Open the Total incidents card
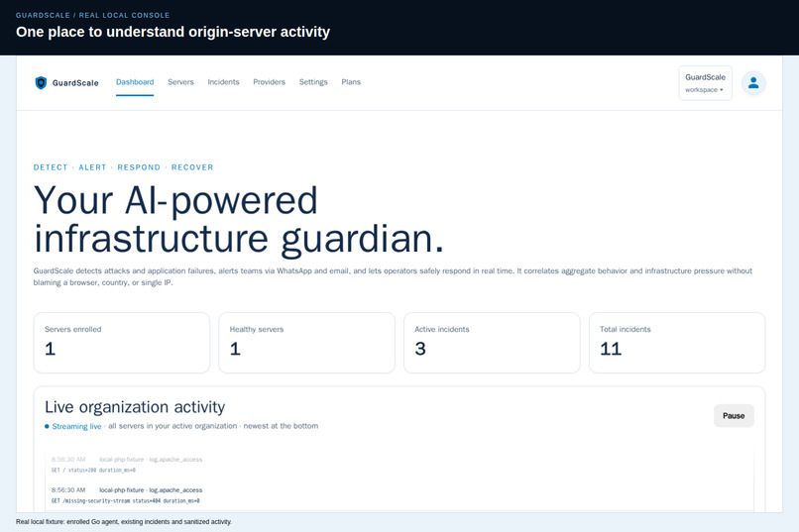This screenshot has width=799, height=532. pyautogui.click(x=677, y=343)
